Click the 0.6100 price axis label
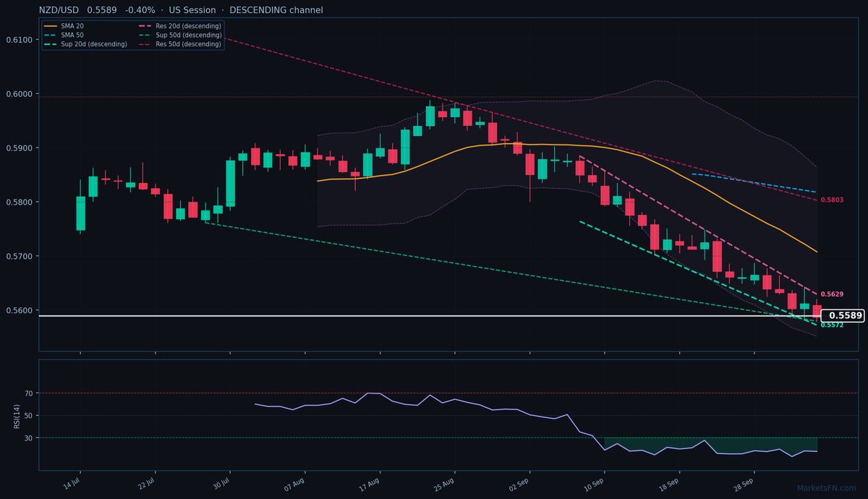 coord(19,40)
